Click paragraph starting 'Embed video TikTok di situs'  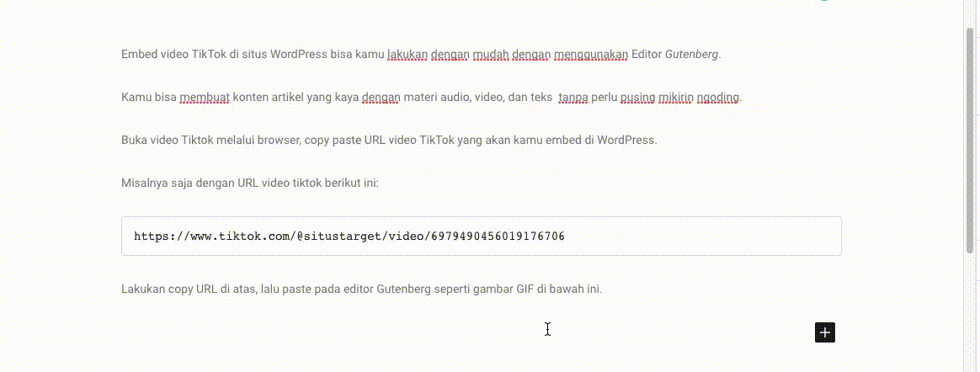[421, 54]
